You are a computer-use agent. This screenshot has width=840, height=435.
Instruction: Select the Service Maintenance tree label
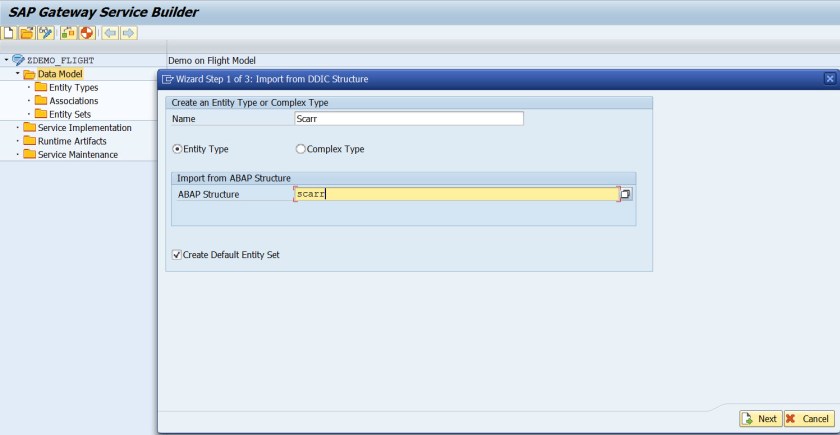point(78,154)
